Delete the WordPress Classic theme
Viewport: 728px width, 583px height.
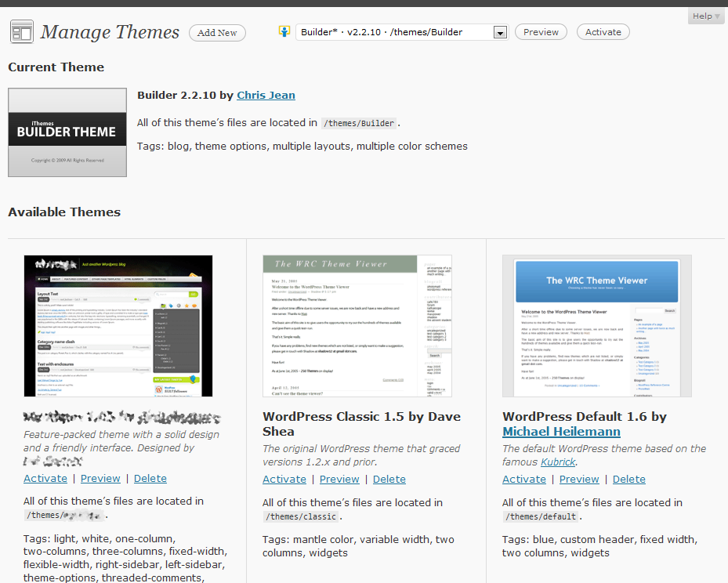pyautogui.click(x=389, y=479)
